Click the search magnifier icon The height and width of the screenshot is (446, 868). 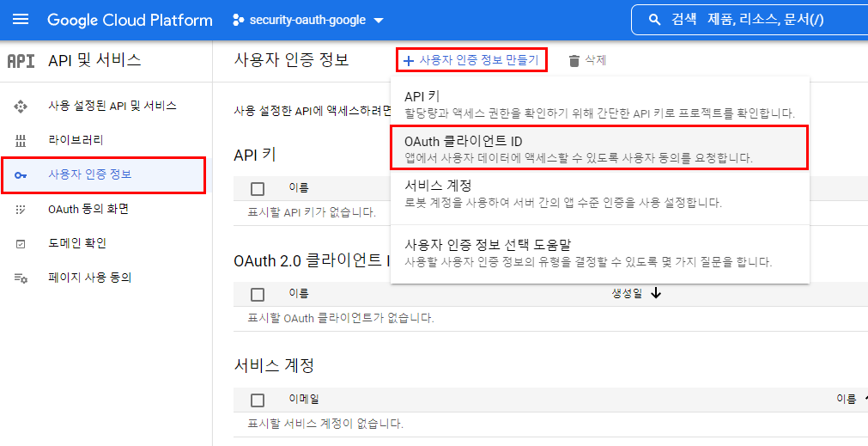[x=654, y=20]
